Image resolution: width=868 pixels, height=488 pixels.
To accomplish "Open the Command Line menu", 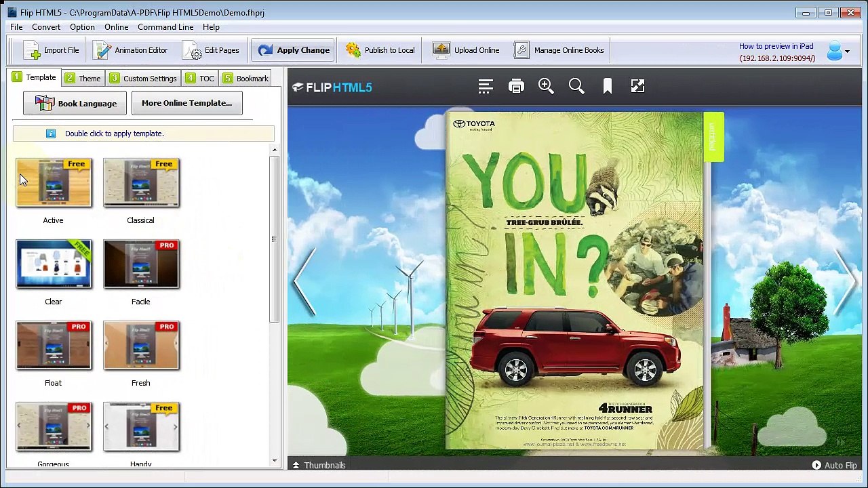I will click(x=165, y=27).
